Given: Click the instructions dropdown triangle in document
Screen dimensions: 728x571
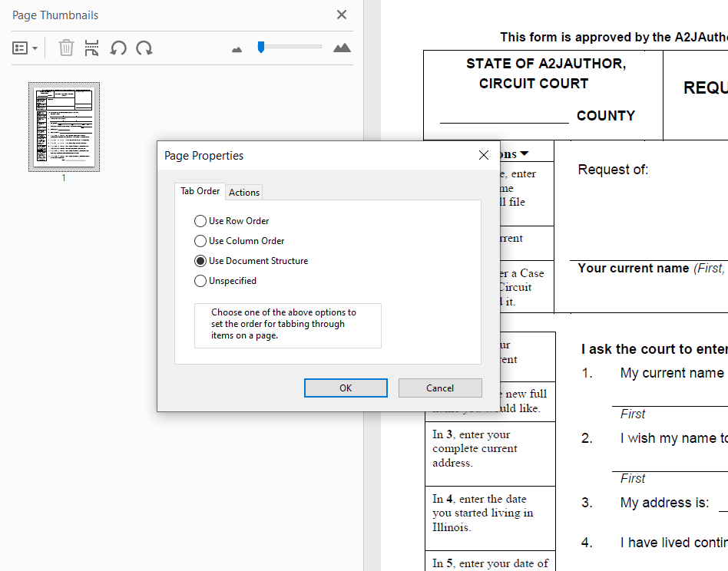Looking at the screenshot, I should point(524,153).
